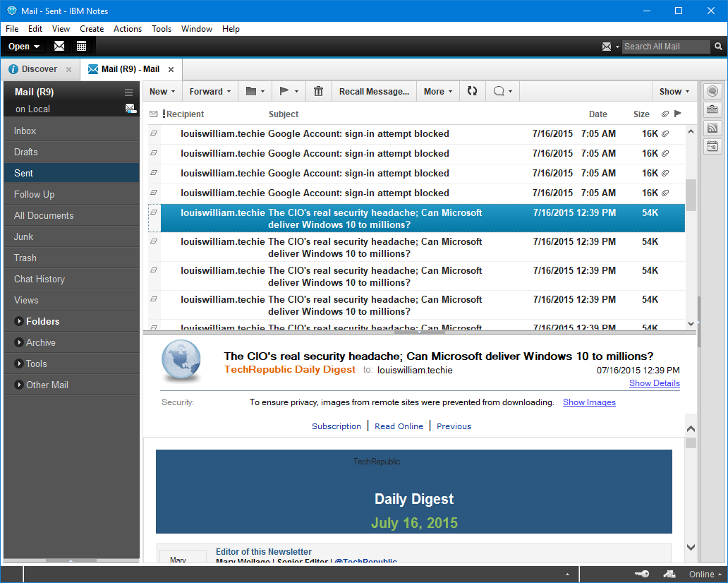This screenshot has width=728, height=583.
Task: Click the magnifier icon to search mail
Action: (718, 47)
